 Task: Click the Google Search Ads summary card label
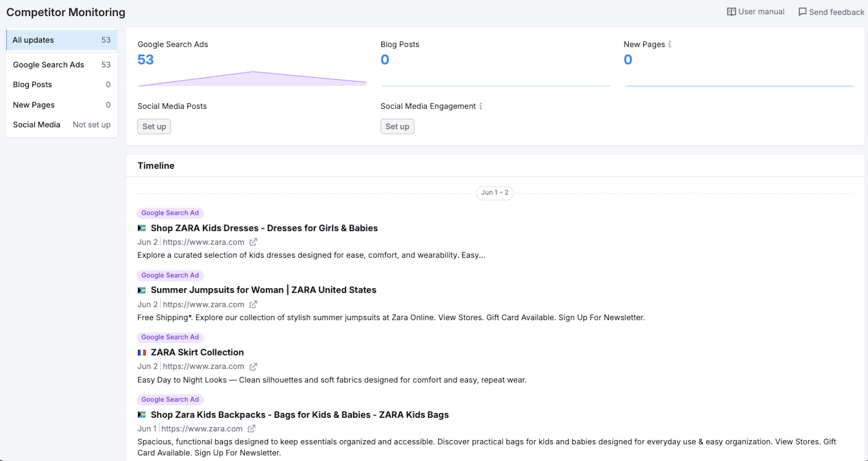(x=173, y=44)
